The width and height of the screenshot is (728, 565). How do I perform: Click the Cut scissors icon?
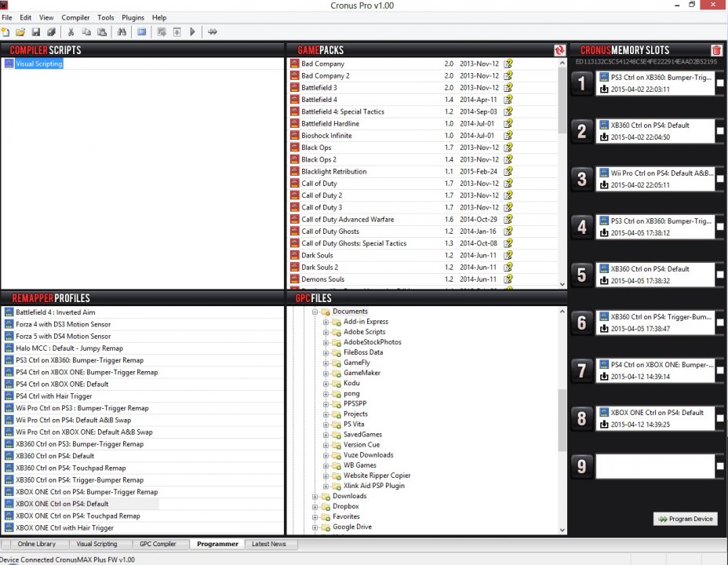point(71,32)
